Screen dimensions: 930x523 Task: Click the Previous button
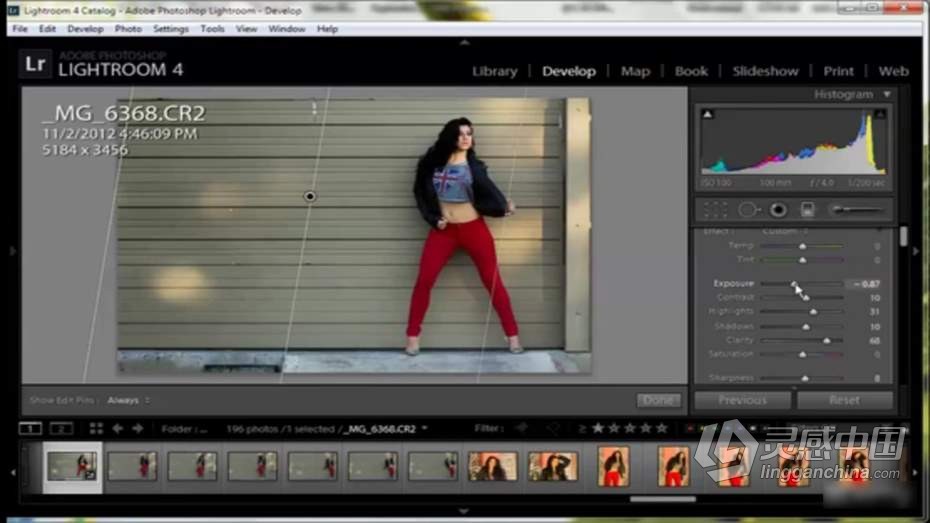742,400
